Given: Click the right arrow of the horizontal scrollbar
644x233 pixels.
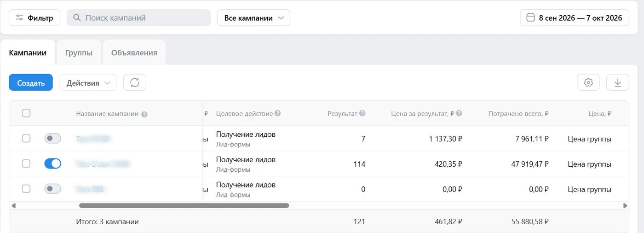Looking at the screenshot, I should (625, 205).
